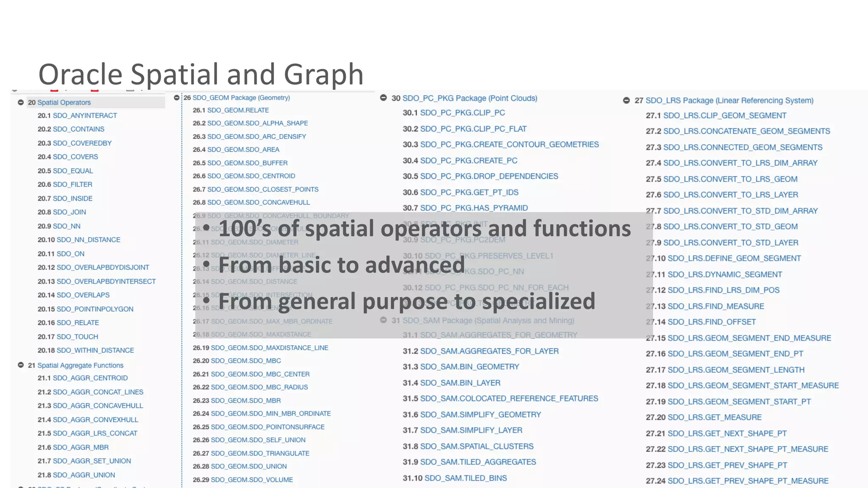Image resolution: width=868 pixels, height=488 pixels.
Task: Open the SDO_GEOM.SDO_TRIANGULATE link
Action: (x=260, y=454)
